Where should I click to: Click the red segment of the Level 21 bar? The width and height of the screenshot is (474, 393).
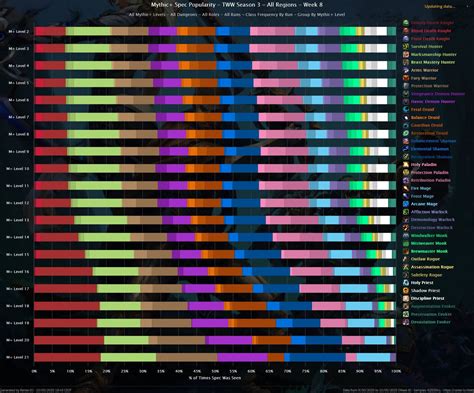68,357
